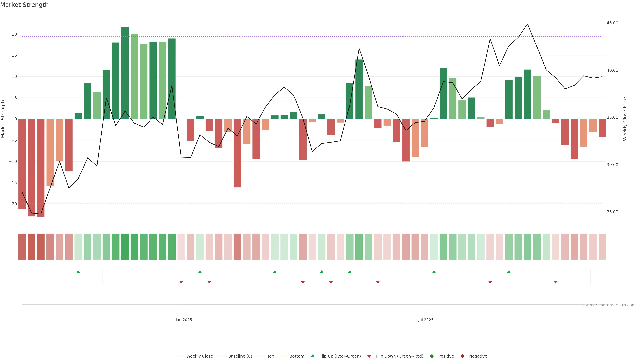The width and height of the screenshot is (644, 362).
Task: Click red triangle icon beside Flip Down legend
Action: (x=369, y=356)
